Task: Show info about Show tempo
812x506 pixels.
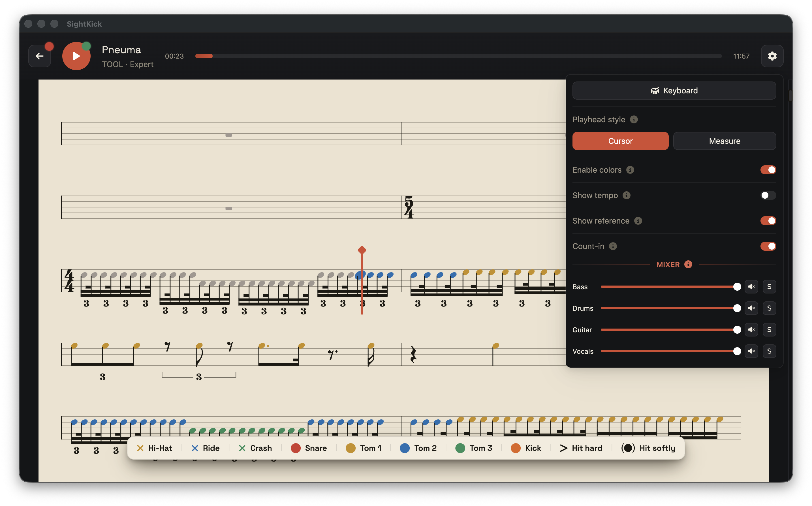Action: click(x=626, y=196)
